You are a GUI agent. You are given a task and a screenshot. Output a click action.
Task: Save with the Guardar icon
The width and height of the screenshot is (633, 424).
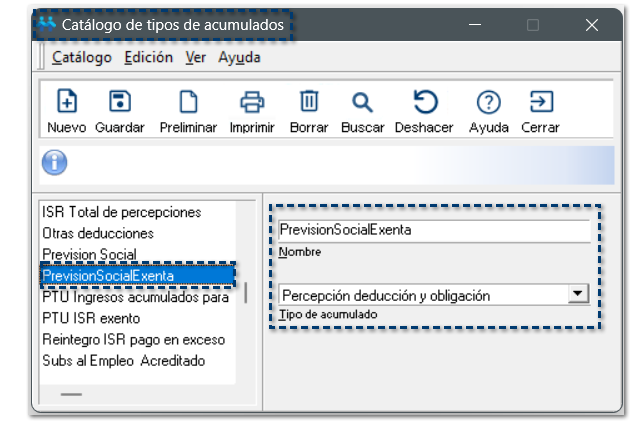tap(120, 102)
